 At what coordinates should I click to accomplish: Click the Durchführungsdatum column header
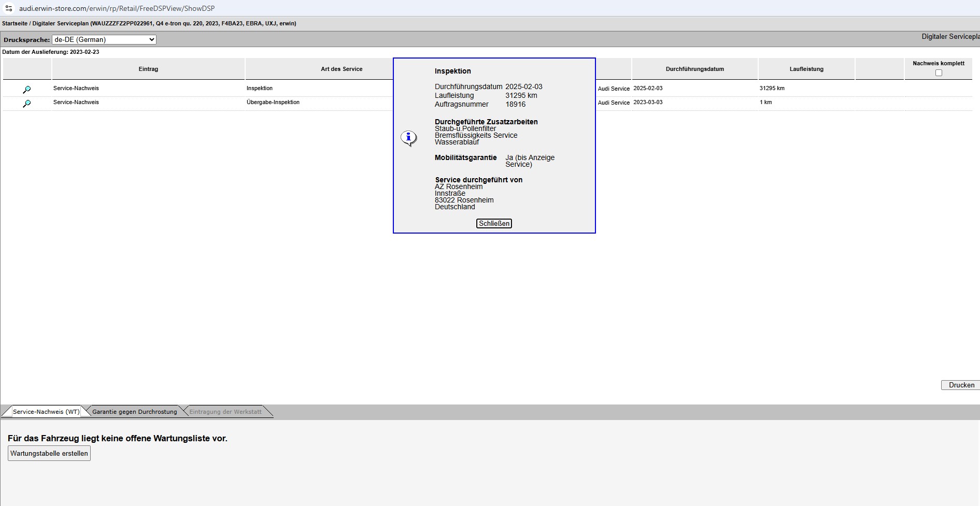pos(694,69)
